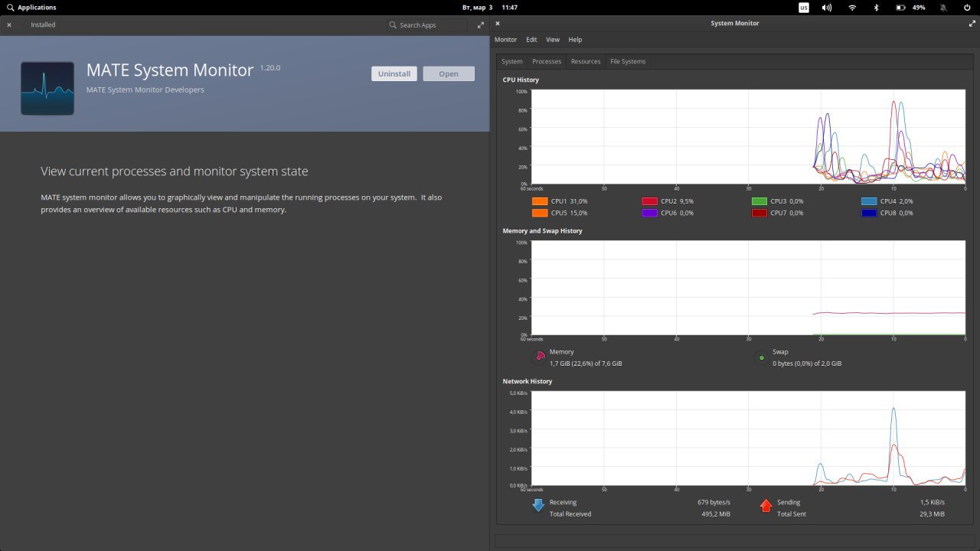Open the Help menu
The image size is (980, 551).
575,40
